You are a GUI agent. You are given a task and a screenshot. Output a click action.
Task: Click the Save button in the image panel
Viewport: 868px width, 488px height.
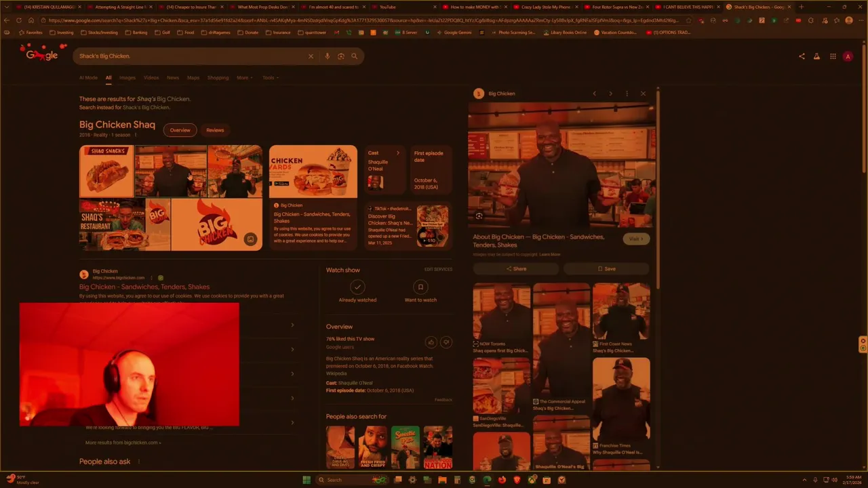coord(606,269)
